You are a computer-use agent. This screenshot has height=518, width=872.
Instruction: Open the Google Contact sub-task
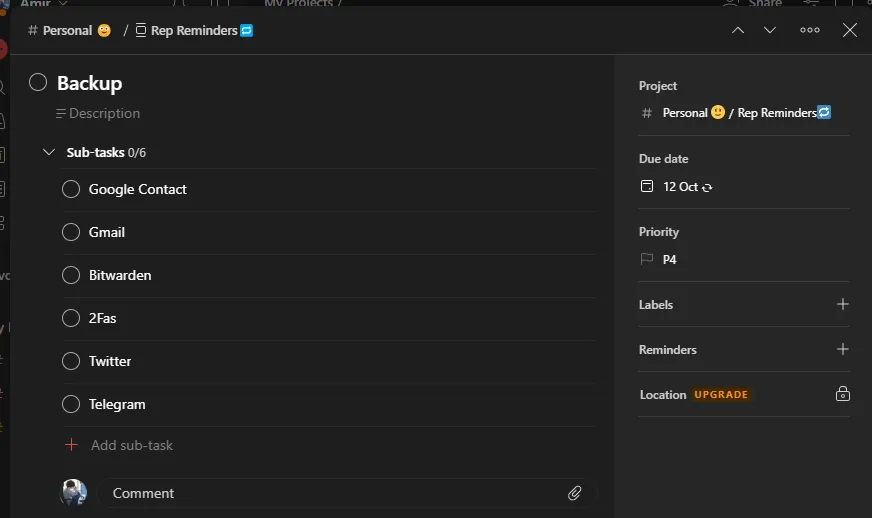click(137, 190)
